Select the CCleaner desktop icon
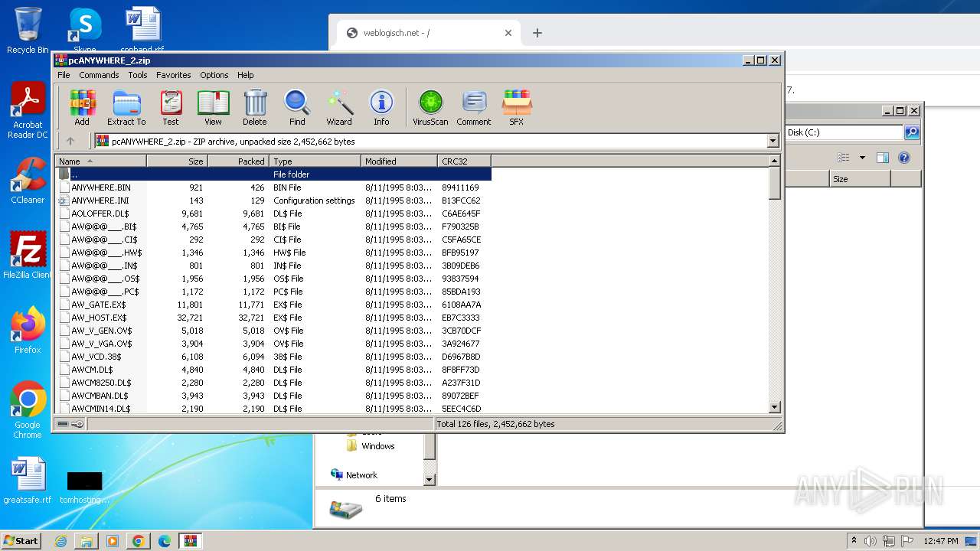This screenshot has height=551, width=980. point(28,181)
